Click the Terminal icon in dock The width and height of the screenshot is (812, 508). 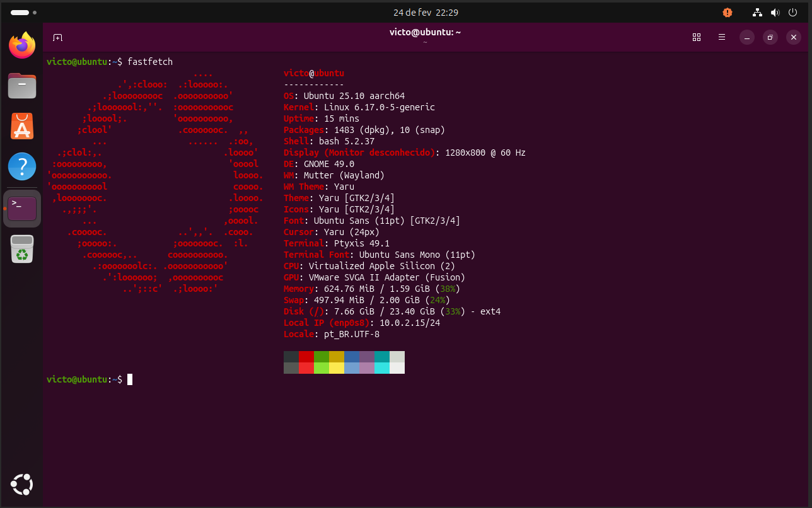tap(22, 208)
